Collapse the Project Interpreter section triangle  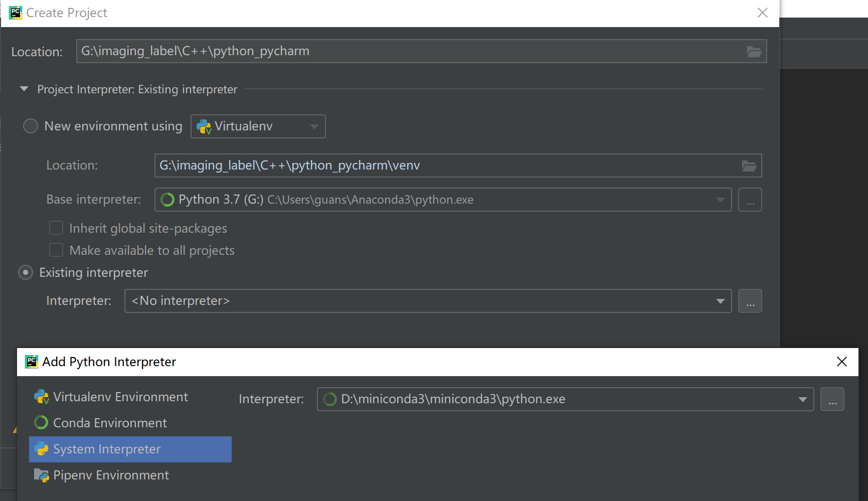(x=24, y=89)
